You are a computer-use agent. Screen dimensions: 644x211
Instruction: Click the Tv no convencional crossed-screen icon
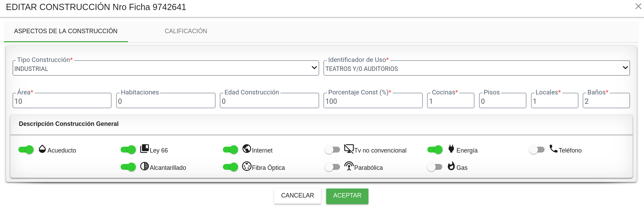tap(349, 149)
